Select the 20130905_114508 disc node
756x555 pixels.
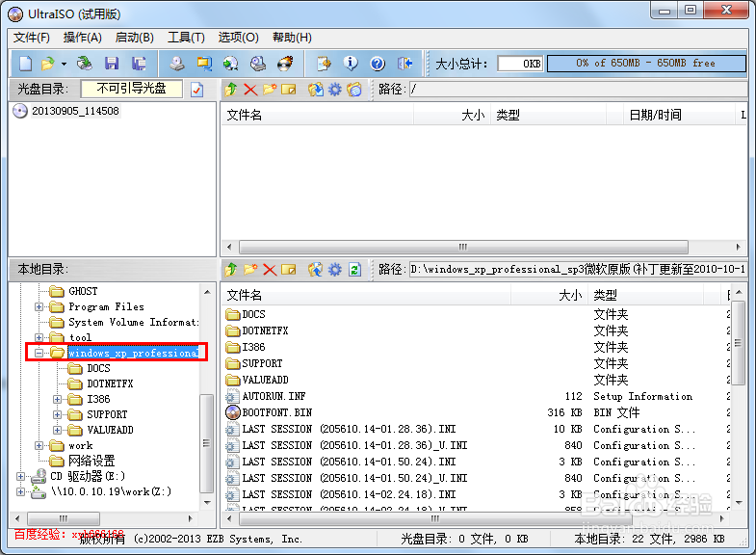coord(75,111)
